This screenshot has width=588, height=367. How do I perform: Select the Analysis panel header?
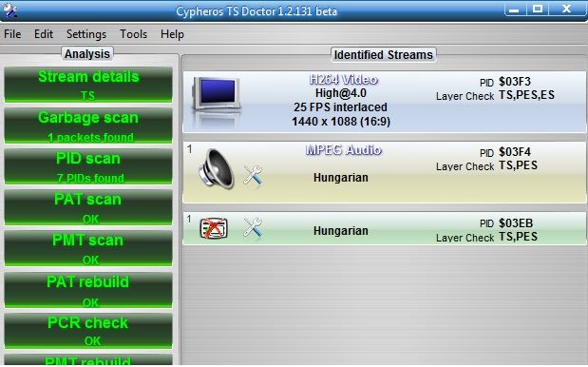(x=87, y=54)
